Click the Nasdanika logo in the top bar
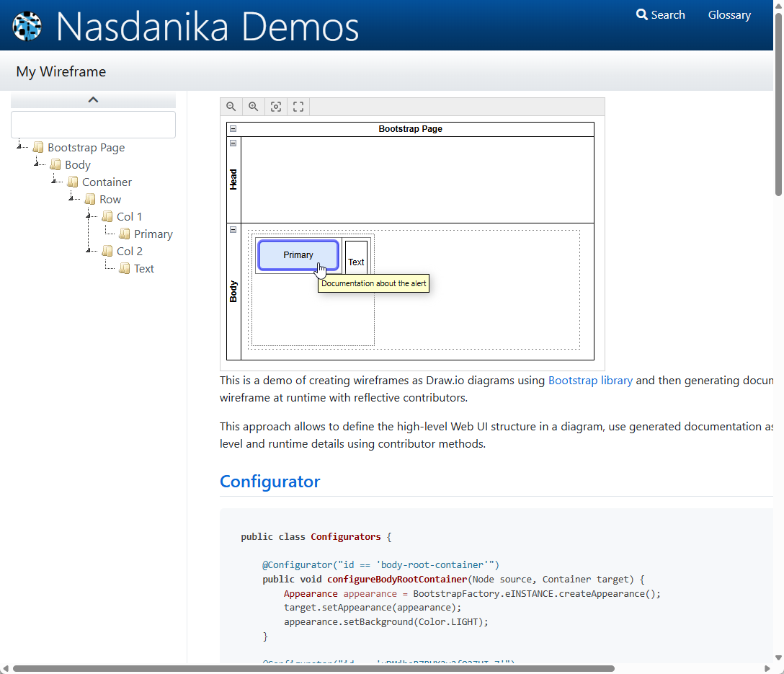This screenshot has height=674, width=784. coord(27,25)
